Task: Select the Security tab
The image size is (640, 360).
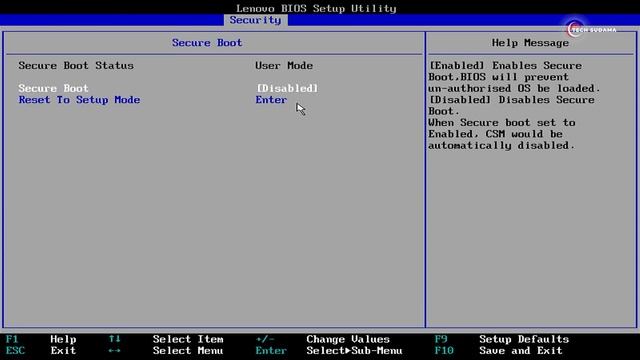Action: pos(256,20)
